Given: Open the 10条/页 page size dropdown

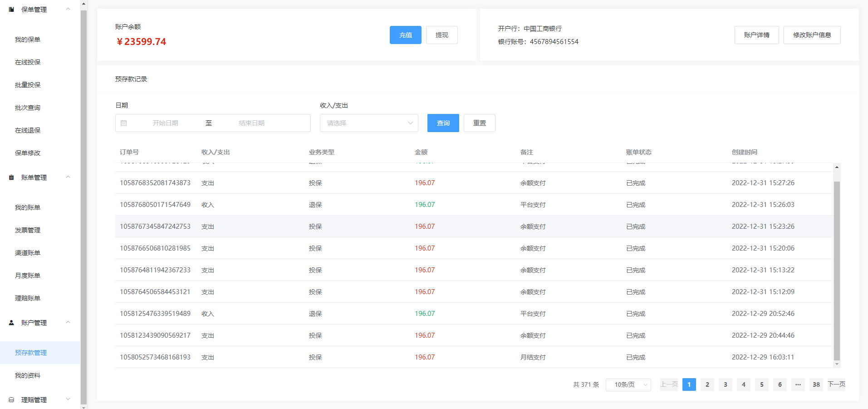Looking at the screenshot, I should coord(628,384).
